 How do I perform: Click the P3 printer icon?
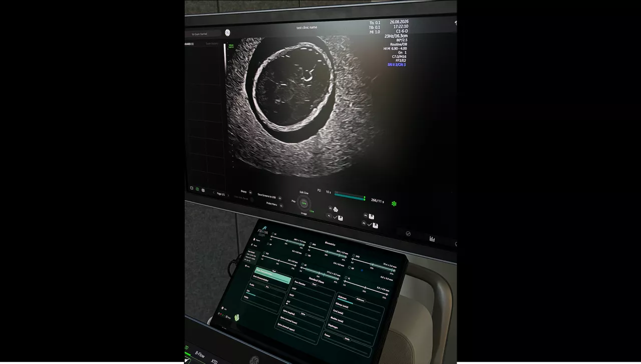336,209
